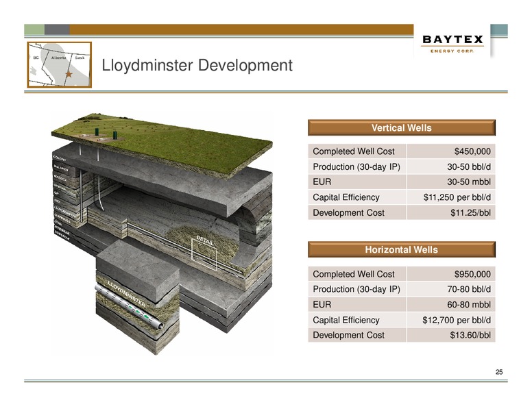Viewport: 532px width, 411px height.
Task: Click the horizontal pipe in the detail block
Action: click(128, 307)
